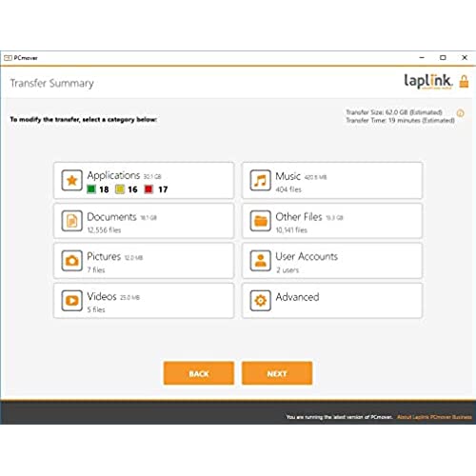Image resolution: width=476 pixels, height=476 pixels.
Task: Select the 2 users text
Action: pyautogui.click(x=288, y=270)
